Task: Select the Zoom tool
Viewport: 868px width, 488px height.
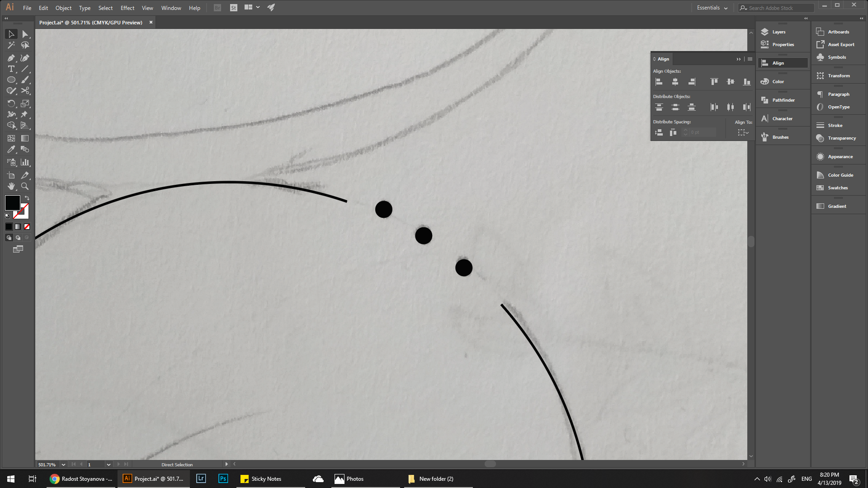Action: point(25,186)
